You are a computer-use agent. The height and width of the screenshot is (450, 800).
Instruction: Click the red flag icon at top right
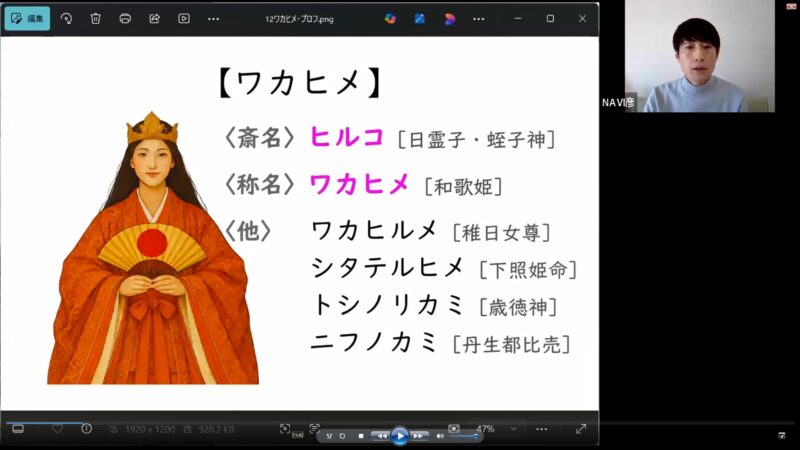[791, 6]
